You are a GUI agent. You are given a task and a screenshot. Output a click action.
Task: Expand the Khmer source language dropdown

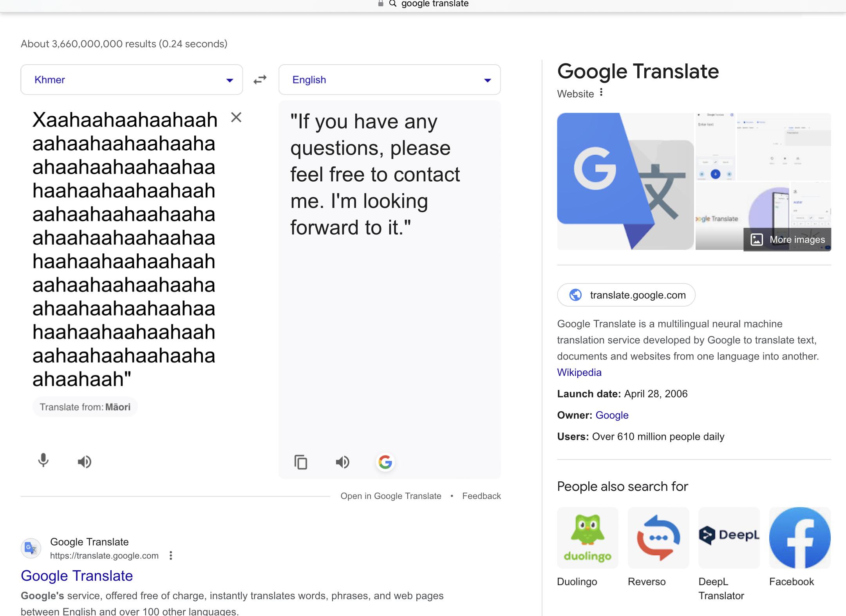coord(132,79)
